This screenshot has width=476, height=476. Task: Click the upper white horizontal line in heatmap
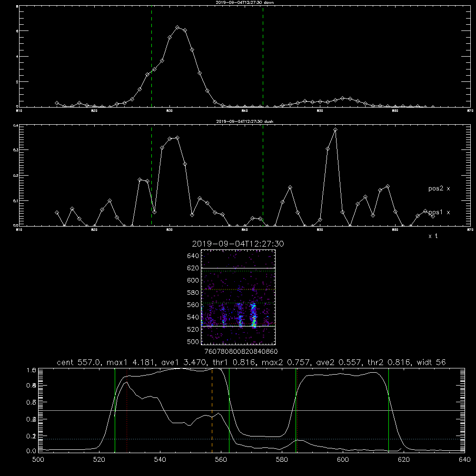click(x=238, y=268)
